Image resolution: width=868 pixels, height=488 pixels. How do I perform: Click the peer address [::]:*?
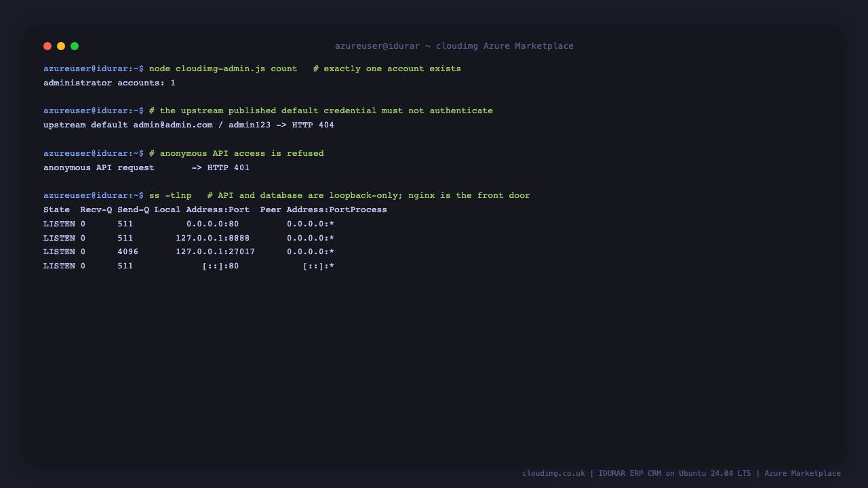click(319, 266)
